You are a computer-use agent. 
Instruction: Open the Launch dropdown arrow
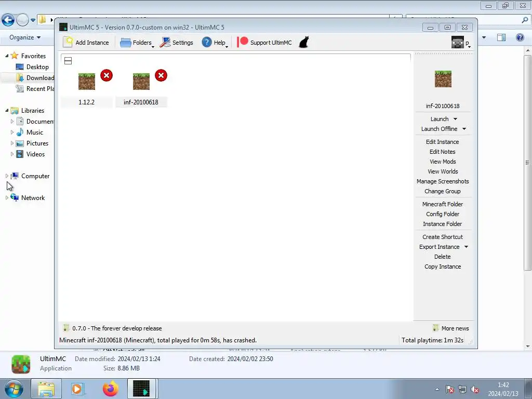(x=455, y=119)
